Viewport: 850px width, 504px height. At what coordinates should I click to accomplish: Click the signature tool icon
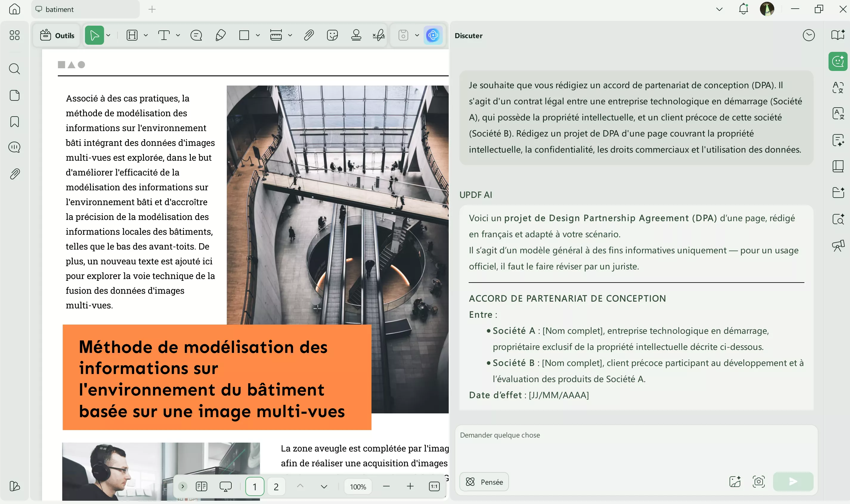click(x=378, y=35)
